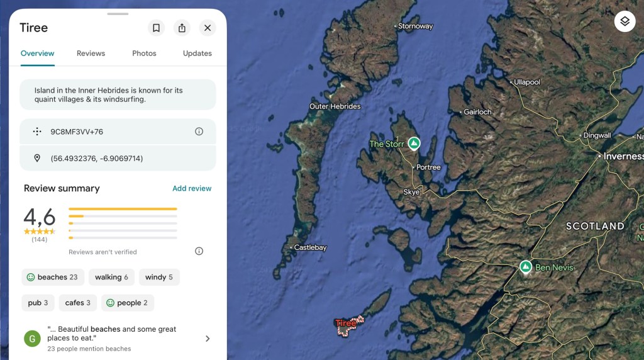The height and width of the screenshot is (360, 644).
Task: Click the five-star rating bar
Action: 123,208
